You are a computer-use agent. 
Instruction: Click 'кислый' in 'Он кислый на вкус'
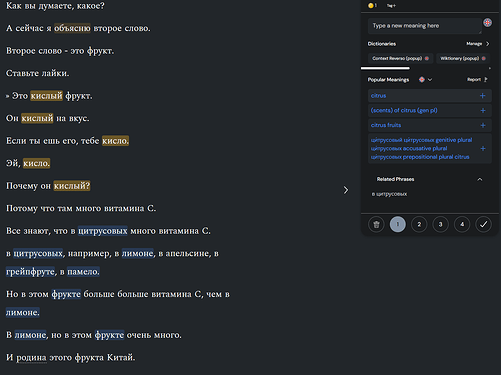[x=37, y=118]
